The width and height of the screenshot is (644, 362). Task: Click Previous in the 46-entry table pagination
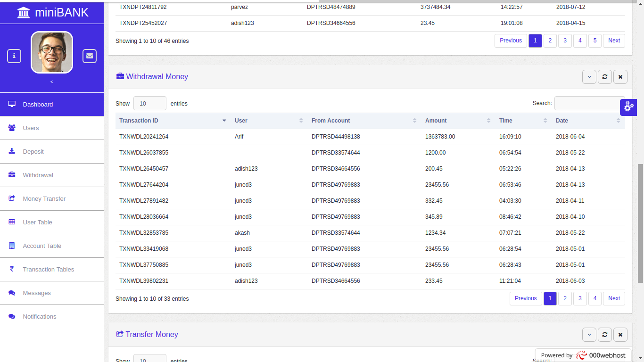point(511,41)
